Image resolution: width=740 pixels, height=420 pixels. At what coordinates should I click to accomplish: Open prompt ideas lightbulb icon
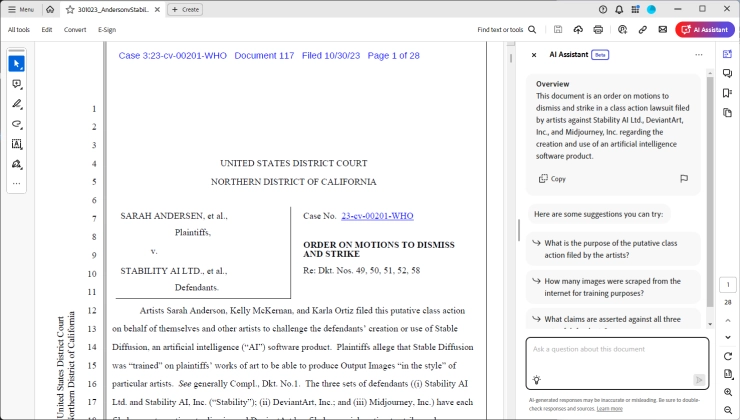537,379
